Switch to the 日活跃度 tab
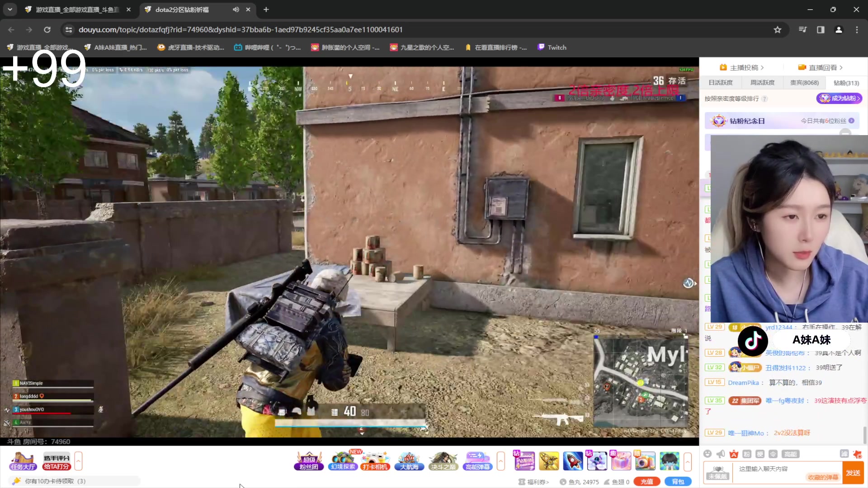Viewport: 868px width, 488px height. tap(721, 83)
